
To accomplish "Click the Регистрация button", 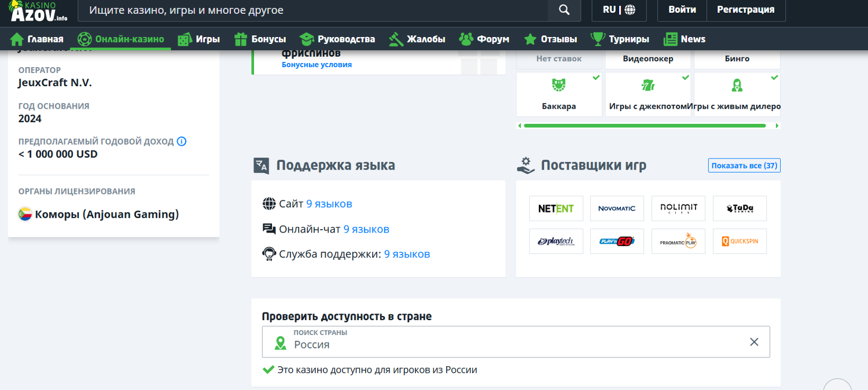I will (x=745, y=10).
